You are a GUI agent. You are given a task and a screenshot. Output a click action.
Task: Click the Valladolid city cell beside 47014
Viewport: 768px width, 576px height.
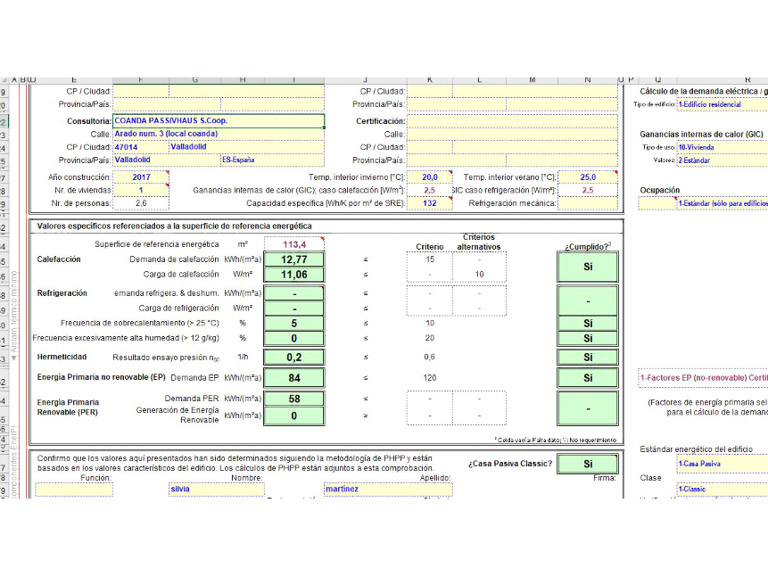pos(246,147)
